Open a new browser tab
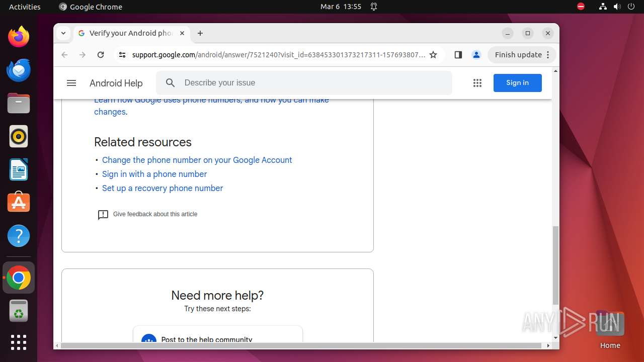 200,33
